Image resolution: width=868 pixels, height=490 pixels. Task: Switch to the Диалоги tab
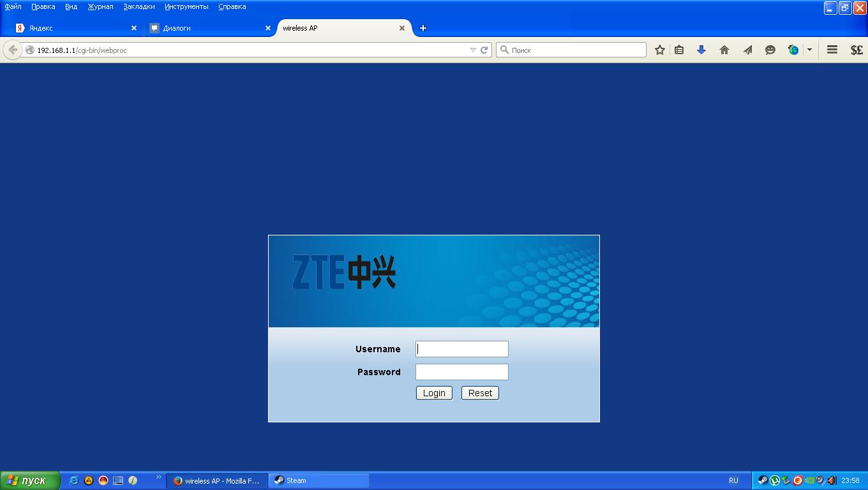point(209,28)
